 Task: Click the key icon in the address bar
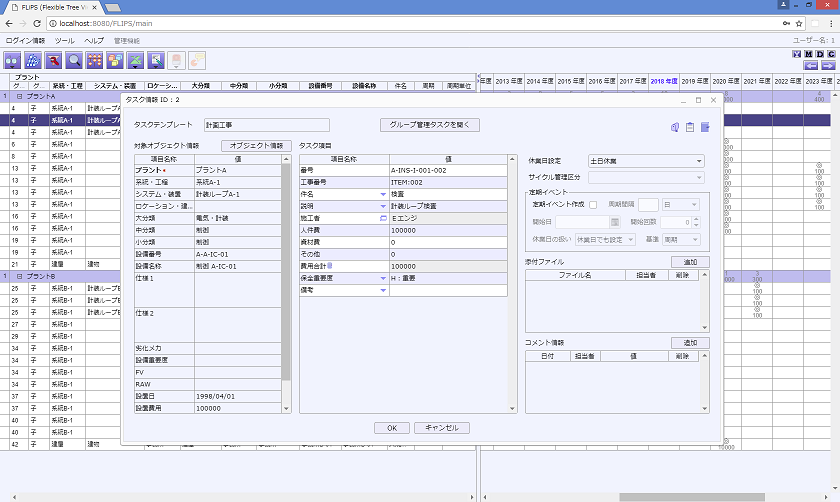786,24
